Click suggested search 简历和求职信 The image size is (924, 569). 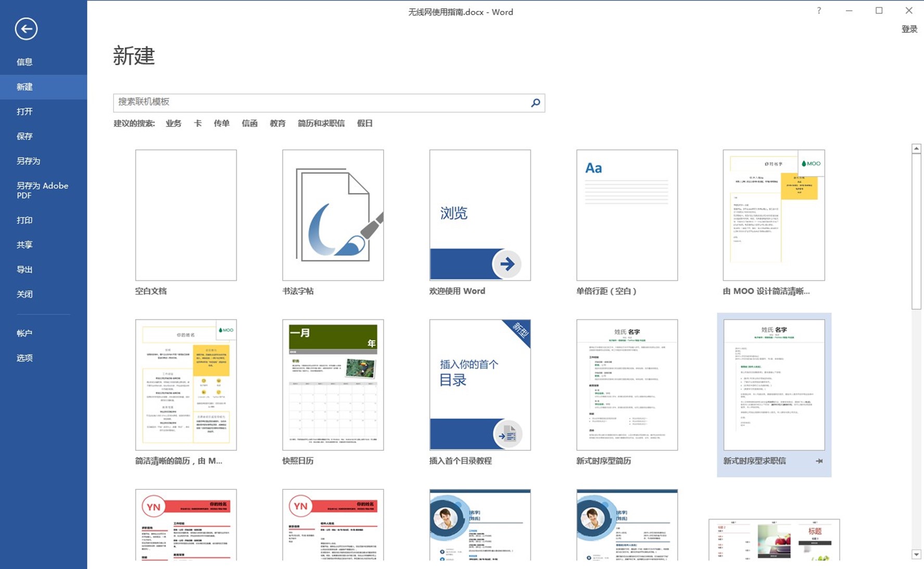(x=321, y=123)
